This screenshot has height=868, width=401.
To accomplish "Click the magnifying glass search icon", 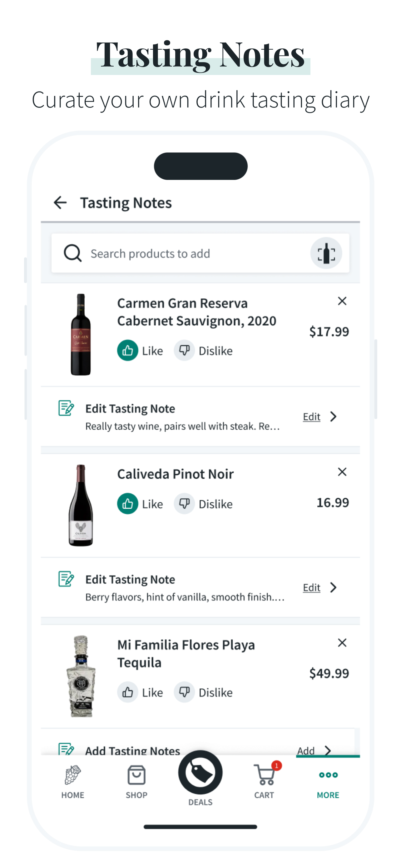I will tap(73, 253).
